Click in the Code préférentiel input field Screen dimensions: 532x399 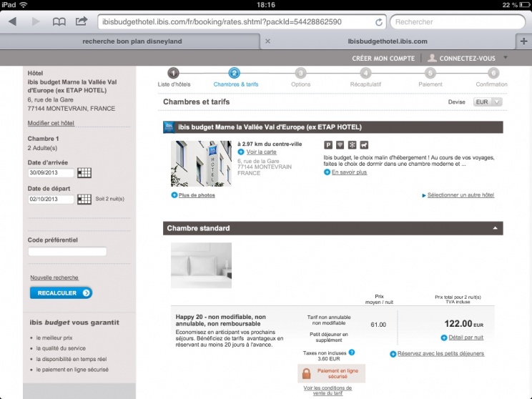pos(67,252)
